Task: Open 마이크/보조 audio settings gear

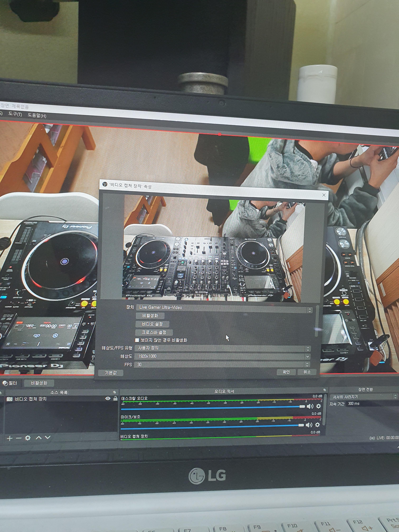Action: point(317,425)
